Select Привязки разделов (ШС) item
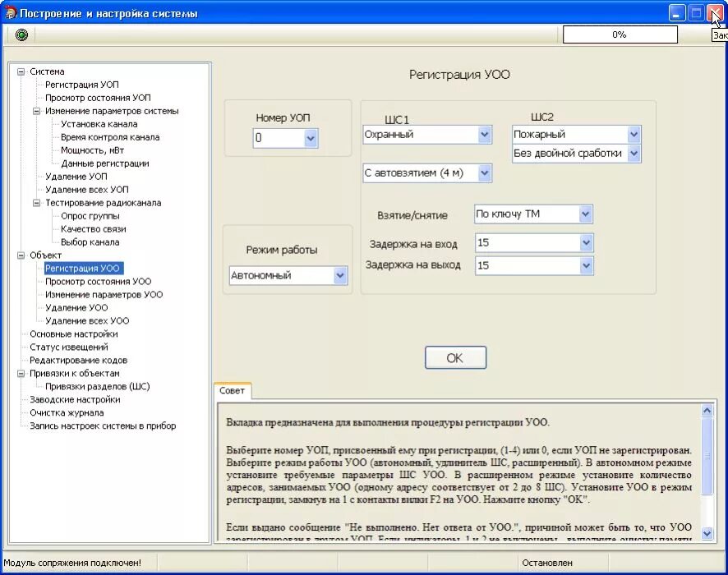The height and width of the screenshot is (575, 728). pos(98,387)
